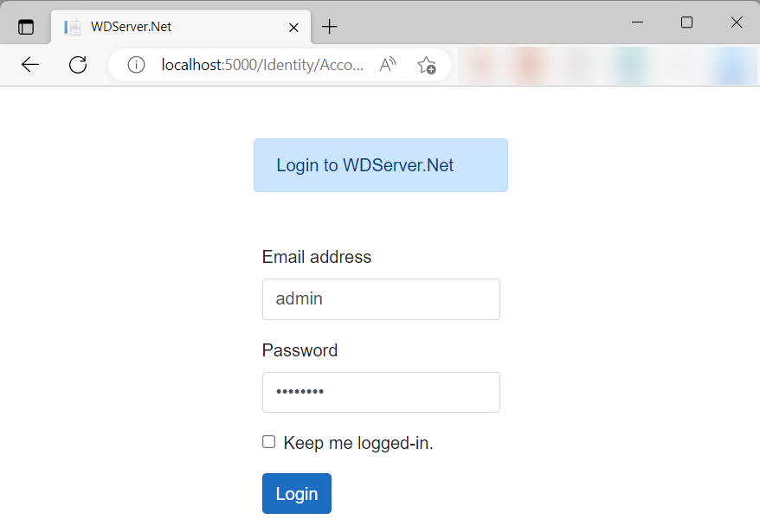760x532 pixels.
Task: Click the localhost:5000 address bar URL
Action: pyautogui.click(x=262, y=64)
